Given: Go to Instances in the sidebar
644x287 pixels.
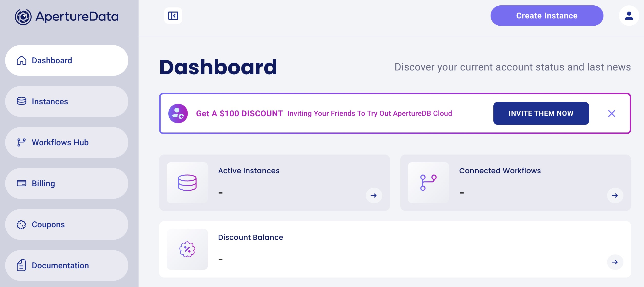Looking at the screenshot, I should [67, 101].
